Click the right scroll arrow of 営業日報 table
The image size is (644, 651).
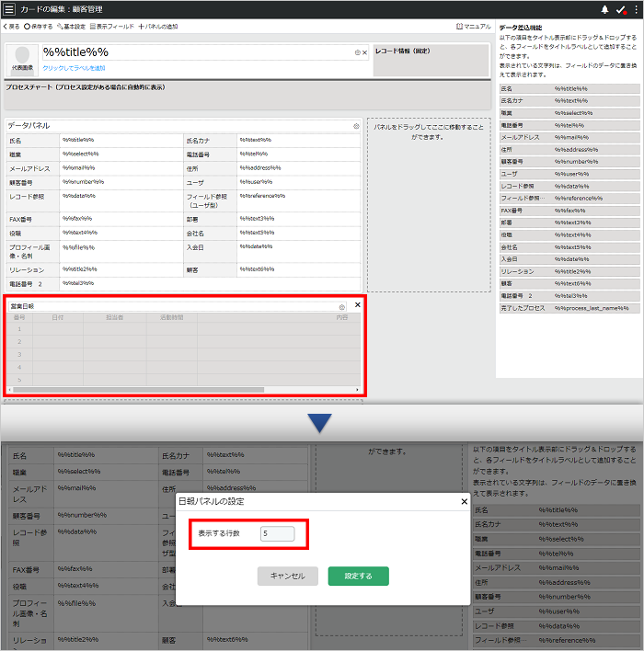(357, 390)
